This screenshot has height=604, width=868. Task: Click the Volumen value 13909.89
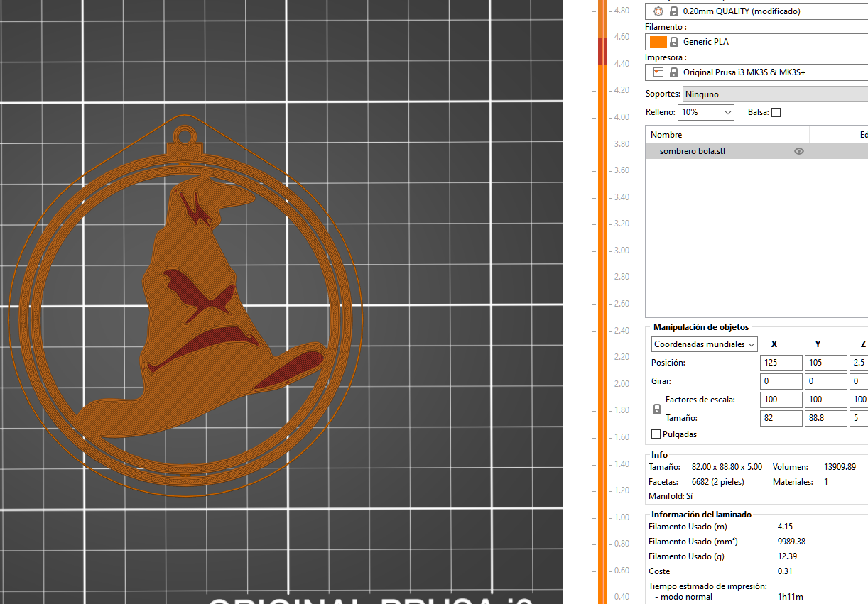840,467
